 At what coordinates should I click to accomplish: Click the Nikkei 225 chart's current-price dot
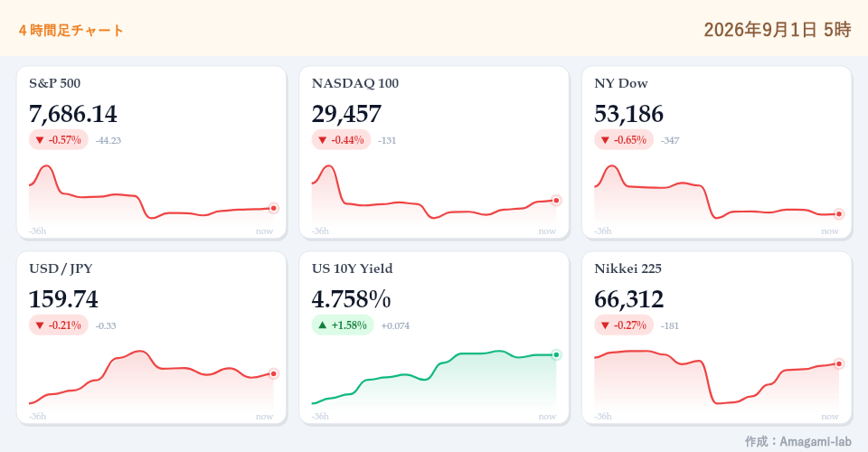click(839, 363)
